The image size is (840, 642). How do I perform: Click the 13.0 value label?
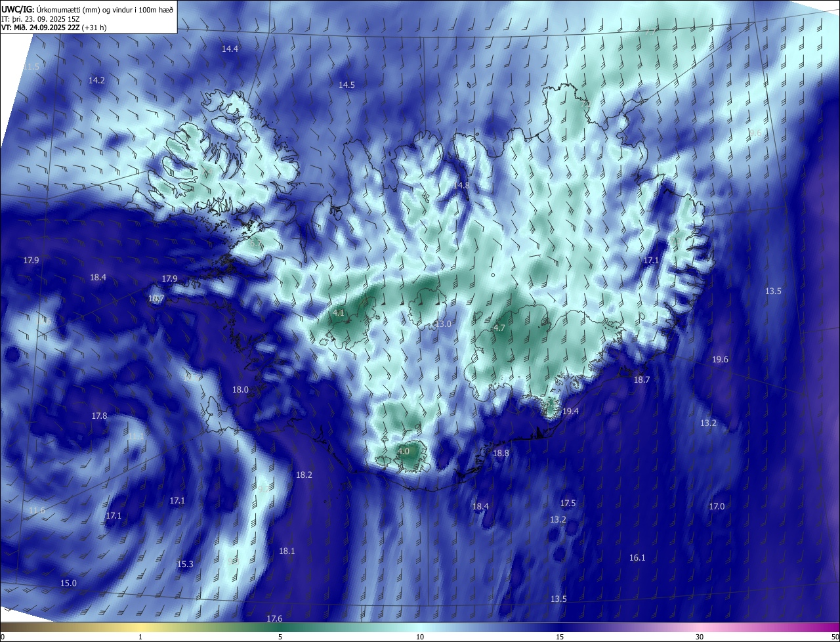click(443, 324)
